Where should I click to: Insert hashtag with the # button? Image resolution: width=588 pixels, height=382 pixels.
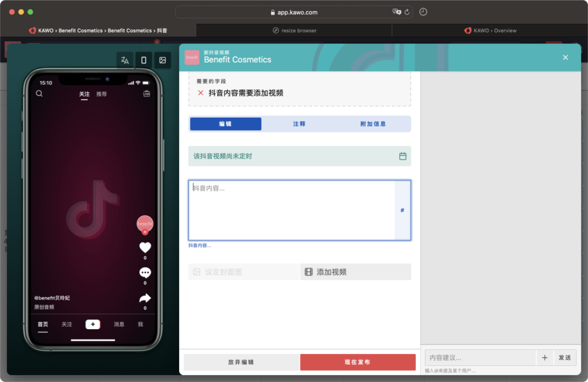coord(403,210)
